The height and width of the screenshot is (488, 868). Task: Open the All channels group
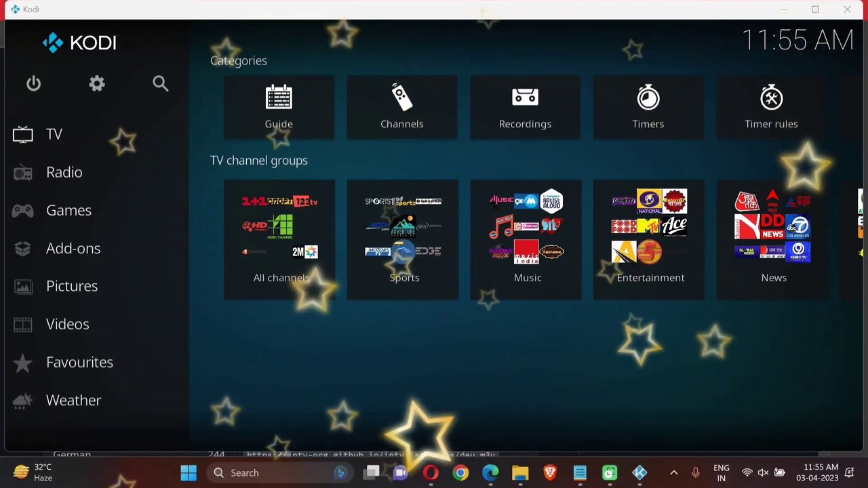tap(279, 239)
